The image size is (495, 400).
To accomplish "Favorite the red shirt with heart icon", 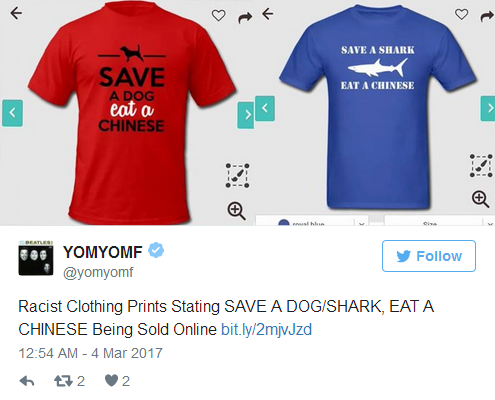I will point(219,15).
